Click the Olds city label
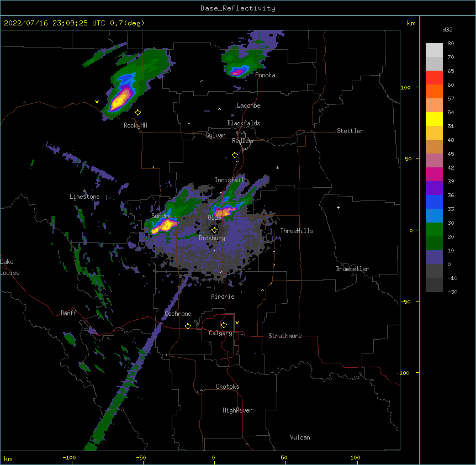The image size is (476, 465). coord(214,218)
